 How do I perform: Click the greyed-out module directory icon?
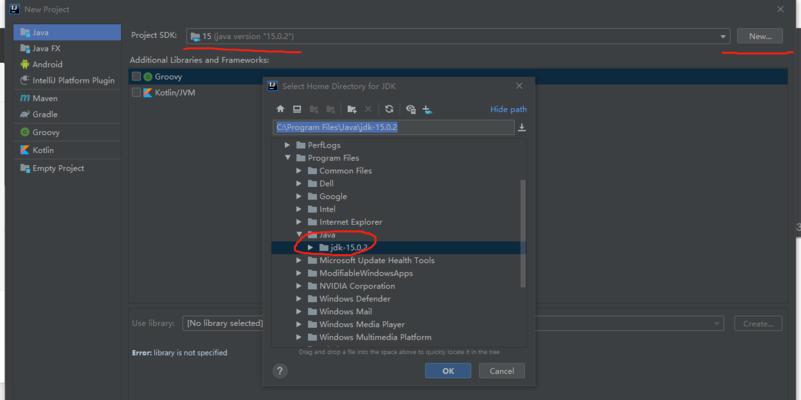point(331,109)
